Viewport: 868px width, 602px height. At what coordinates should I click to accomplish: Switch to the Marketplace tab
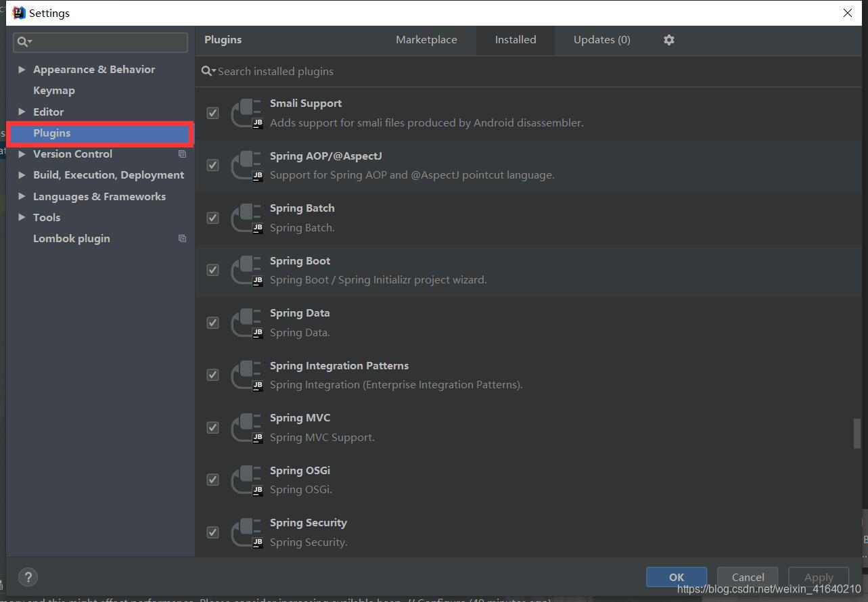(426, 40)
